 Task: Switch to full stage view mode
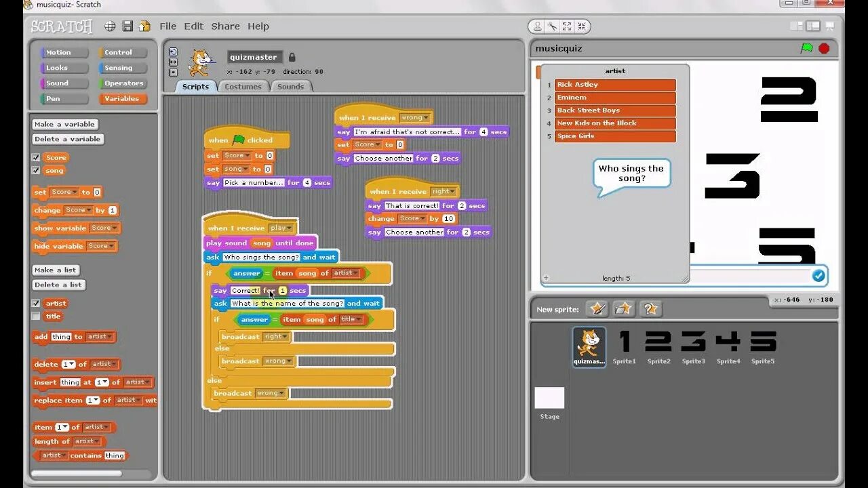coord(812,26)
